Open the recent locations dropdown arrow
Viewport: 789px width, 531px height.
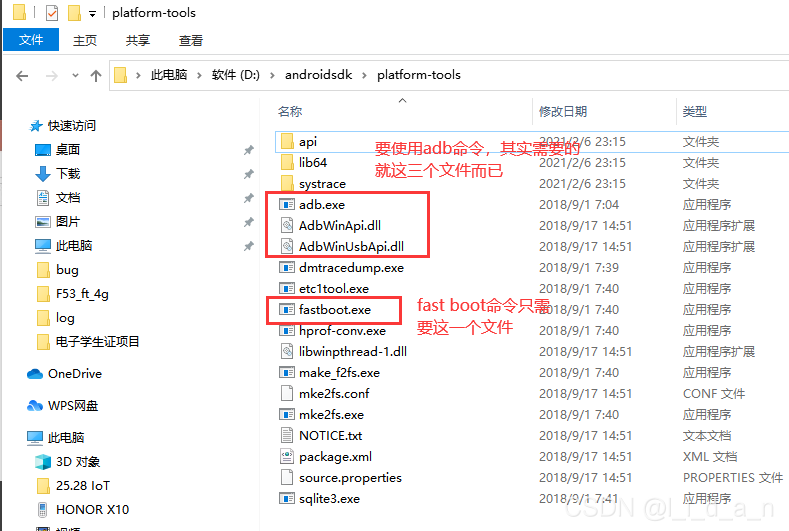pyautogui.click(x=75, y=75)
